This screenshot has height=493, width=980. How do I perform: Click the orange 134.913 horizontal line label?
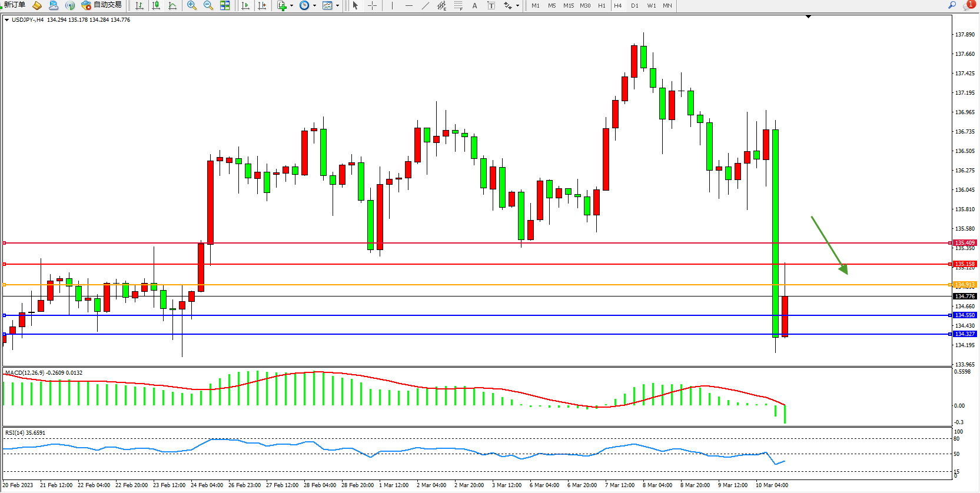pyautogui.click(x=965, y=285)
